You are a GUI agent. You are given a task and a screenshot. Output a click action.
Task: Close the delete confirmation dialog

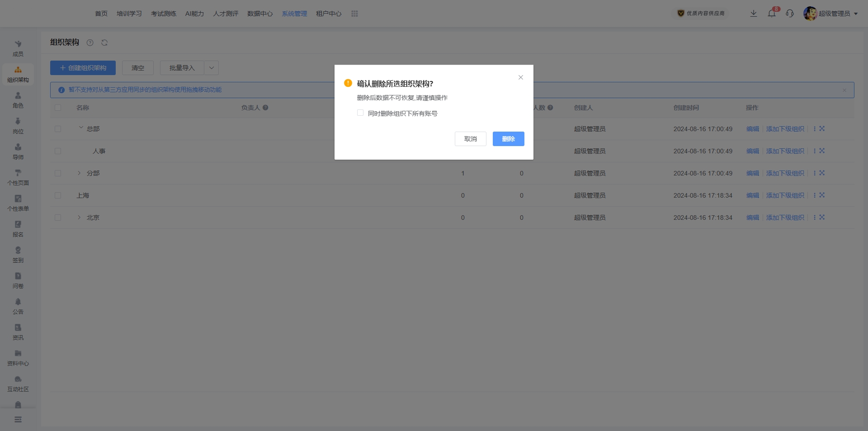[521, 77]
